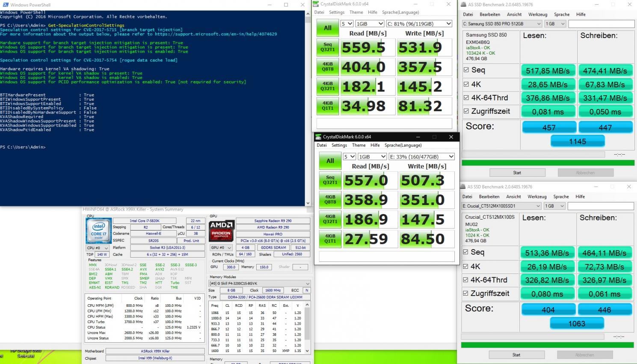Screen dimensions: 637x364
Task: Click the ASRock X99X Killer motherboard field
Action: click(x=155, y=351)
